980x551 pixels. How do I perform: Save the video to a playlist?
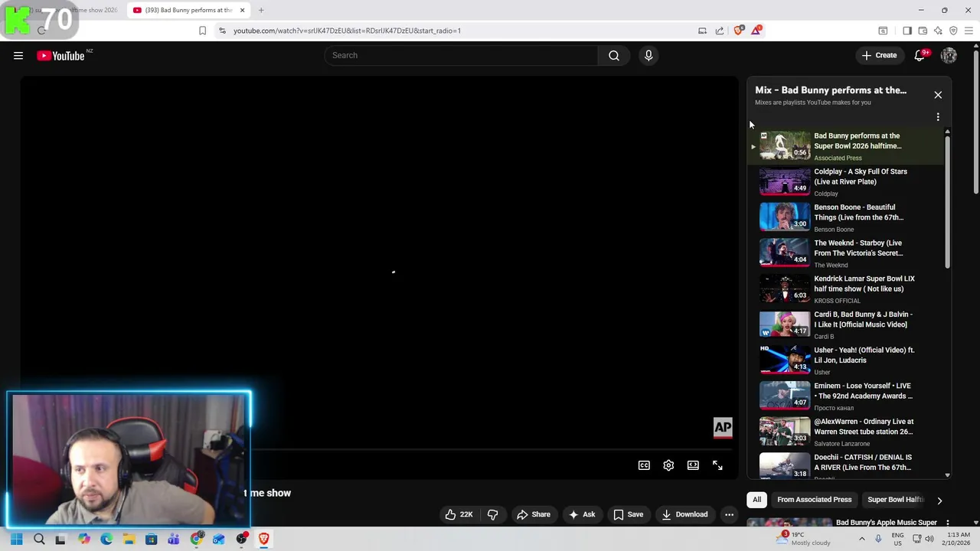(x=628, y=514)
